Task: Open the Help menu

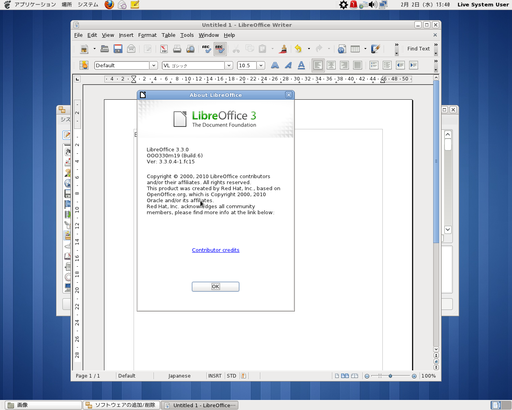Action: pyautogui.click(x=229, y=35)
